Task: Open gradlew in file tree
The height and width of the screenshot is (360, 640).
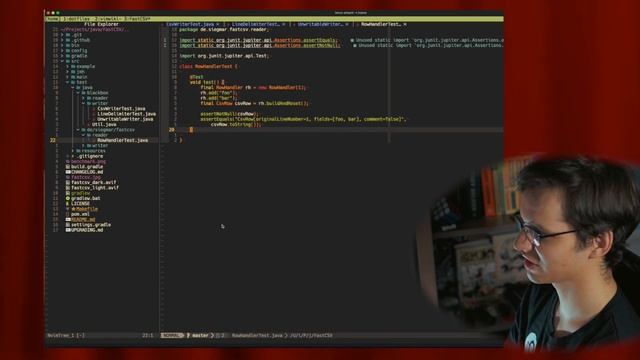Action: (80, 193)
